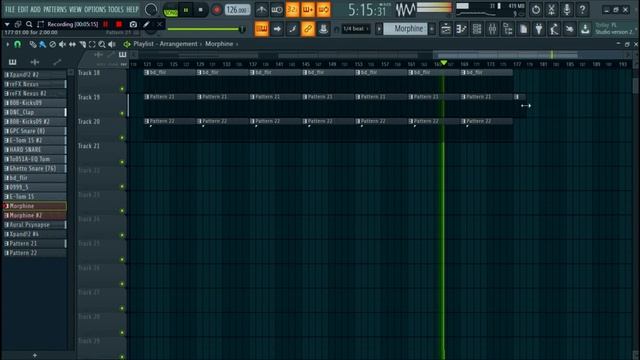640x360 pixels.
Task: Click the round red record button
Action: point(216,10)
